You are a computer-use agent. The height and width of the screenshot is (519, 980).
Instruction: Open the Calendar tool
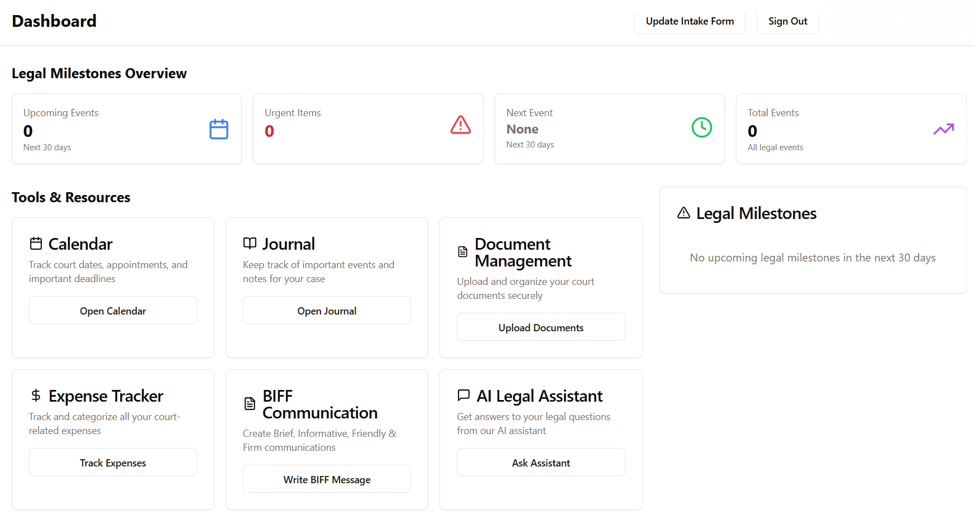[x=112, y=310]
